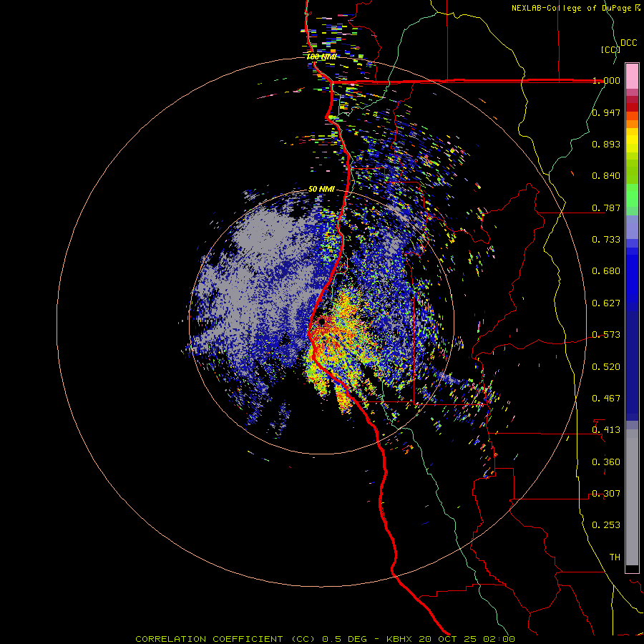
Task: Select the 0.733 scale value
Action: [x=606, y=240]
